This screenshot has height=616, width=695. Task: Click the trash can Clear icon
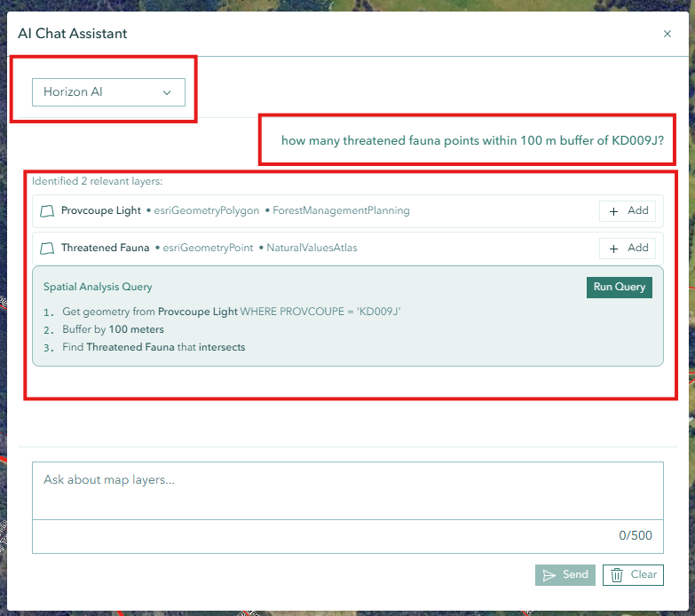(617, 575)
